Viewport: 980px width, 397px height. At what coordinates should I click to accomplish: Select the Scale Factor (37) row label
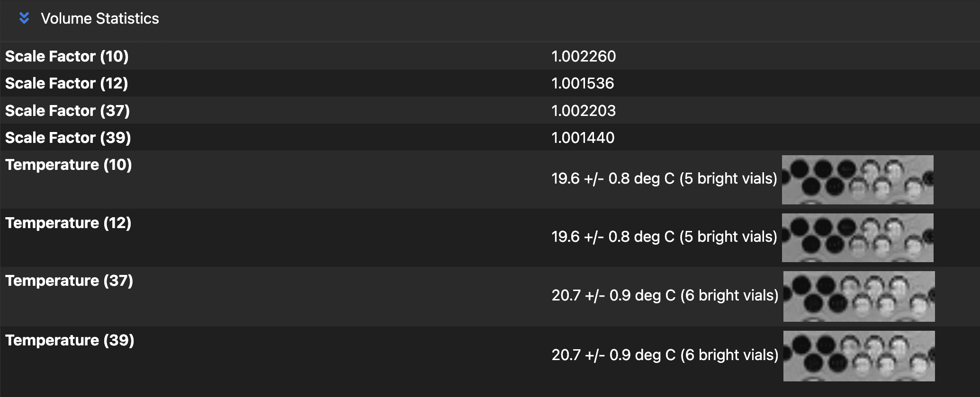coord(67,111)
